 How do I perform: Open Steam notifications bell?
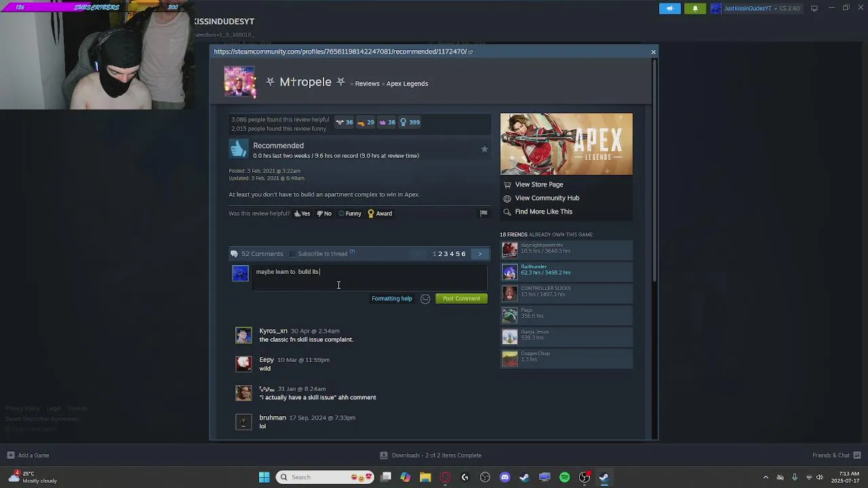pos(695,8)
